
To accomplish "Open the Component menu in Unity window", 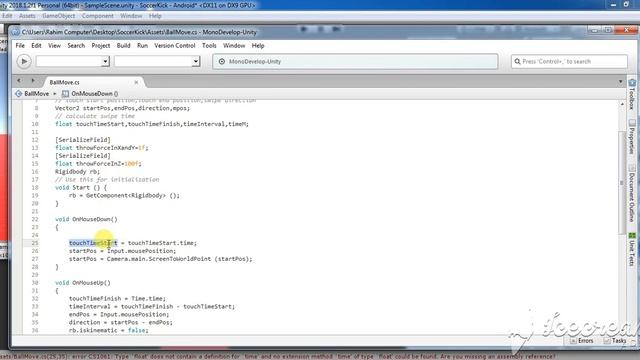I will click(x=98, y=16).
